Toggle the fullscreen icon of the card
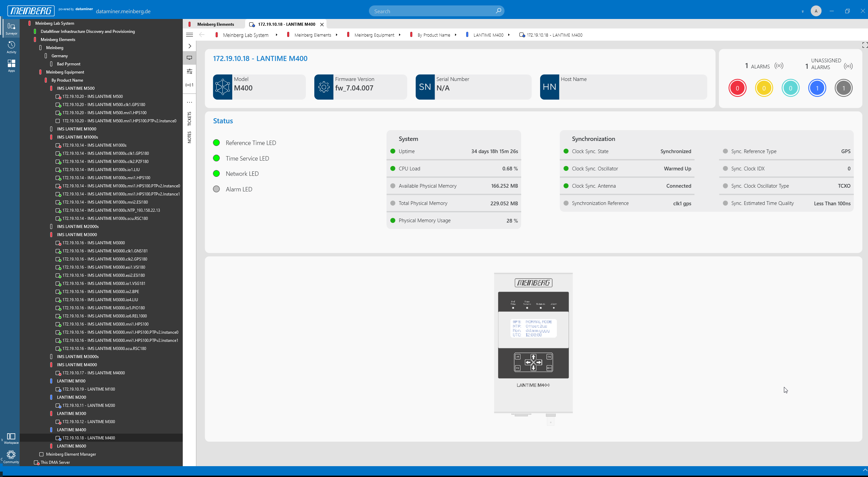This screenshot has width=868, height=477. pos(865,45)
